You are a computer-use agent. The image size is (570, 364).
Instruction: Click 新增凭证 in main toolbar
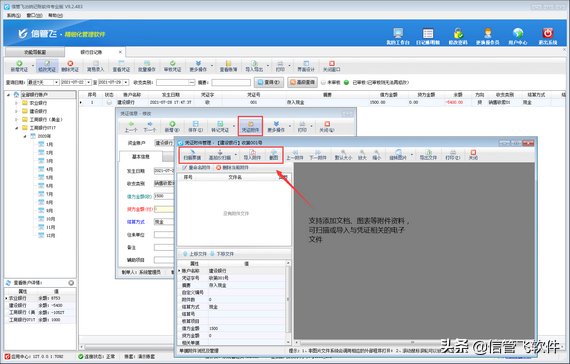pos(19,66)
